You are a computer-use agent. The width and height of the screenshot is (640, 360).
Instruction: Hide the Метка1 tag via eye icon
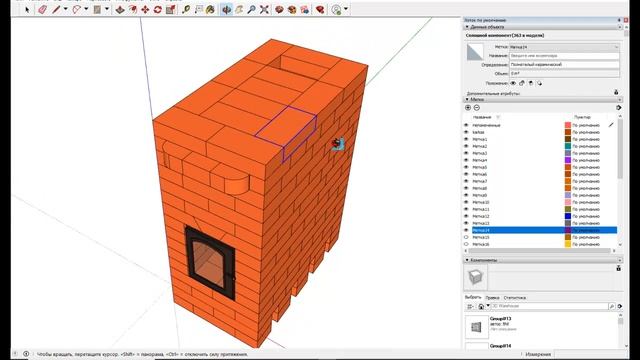coord(466,139)
